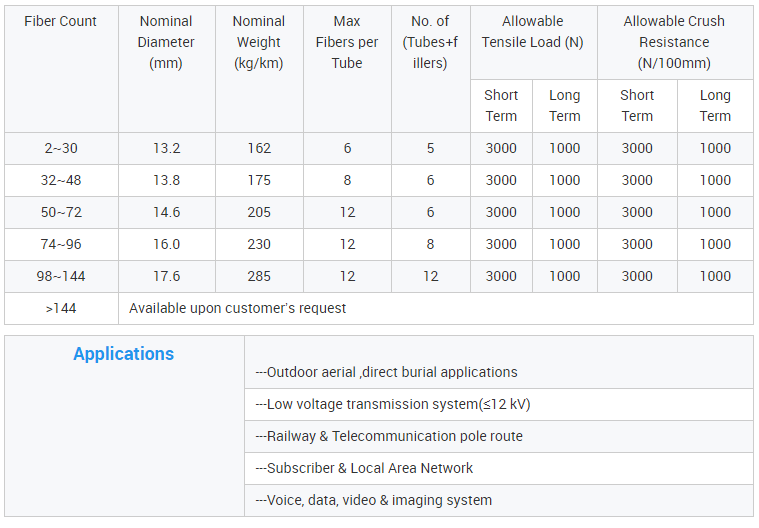Select the Max Fibers per Tube header
The width and height of the screenshot is (759, 528).
tap(347, 42)
